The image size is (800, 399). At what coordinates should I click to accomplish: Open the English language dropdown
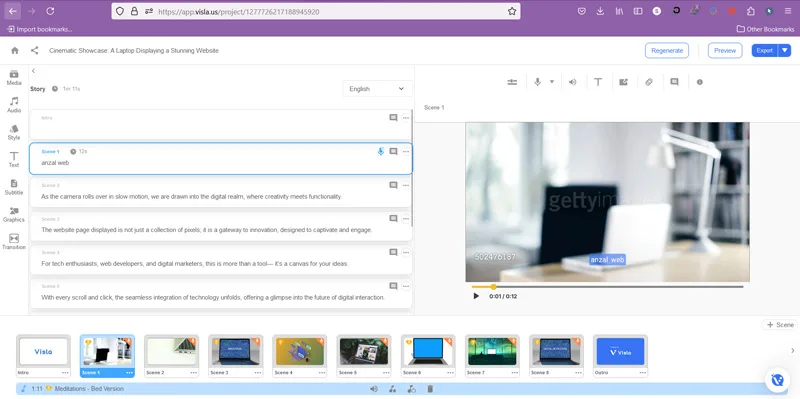377,89
